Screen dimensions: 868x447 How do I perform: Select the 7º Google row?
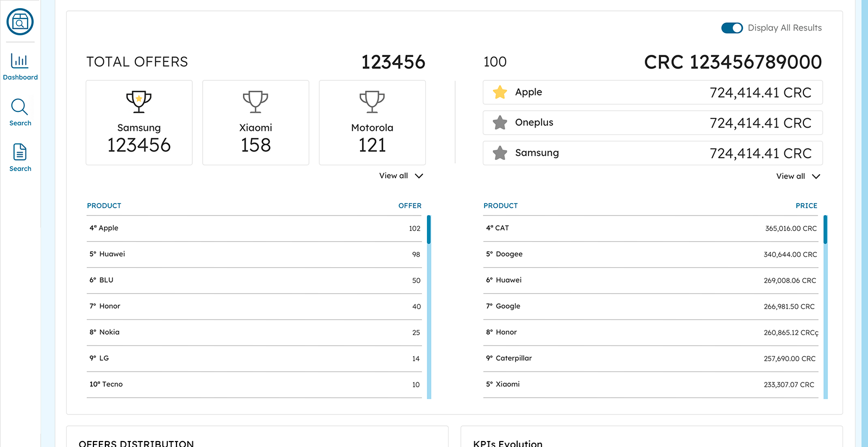(651, 307)
